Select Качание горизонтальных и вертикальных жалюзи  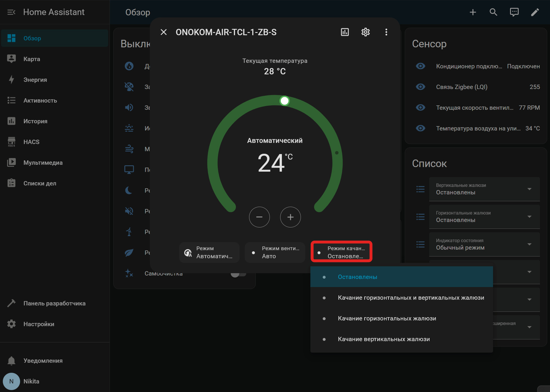coord(401,298)
